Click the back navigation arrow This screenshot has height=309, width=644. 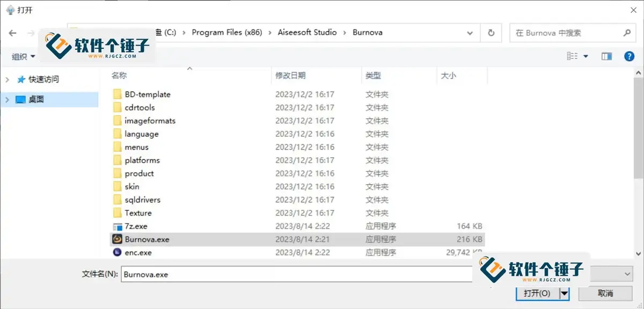coord(13,33)
